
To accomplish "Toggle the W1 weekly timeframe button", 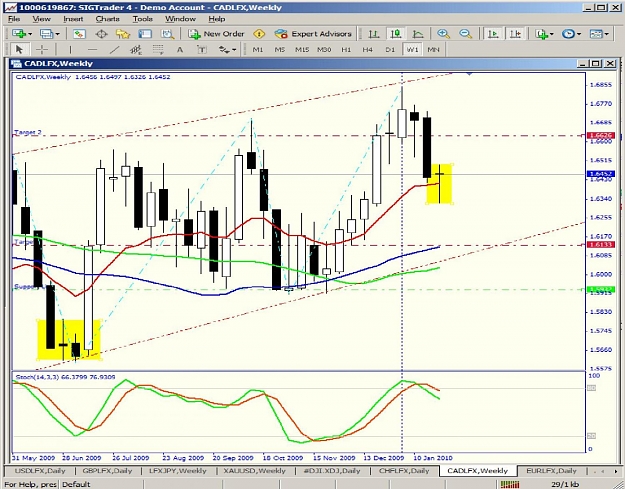I will coord(412,49).
